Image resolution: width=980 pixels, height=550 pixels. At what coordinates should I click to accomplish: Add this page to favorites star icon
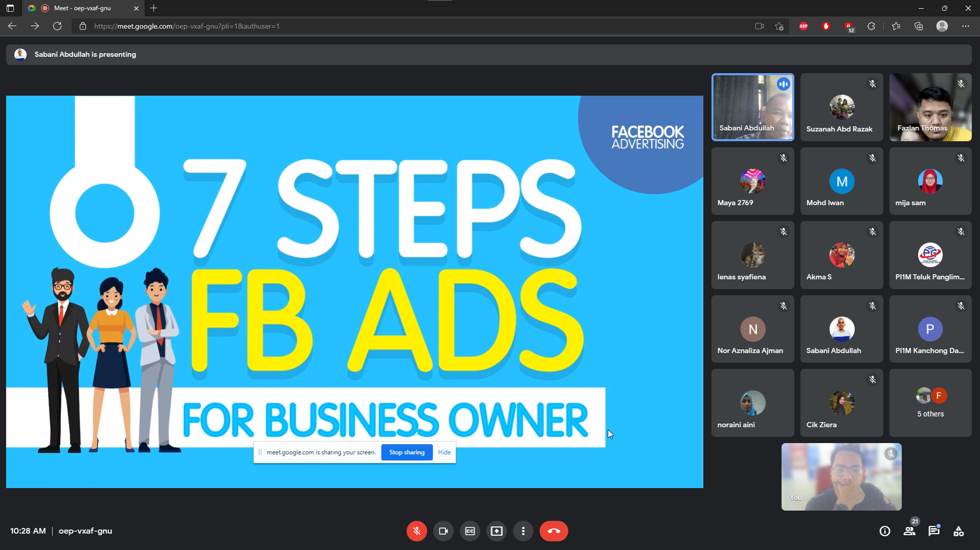pyautogui.click(x=779, y=26)
